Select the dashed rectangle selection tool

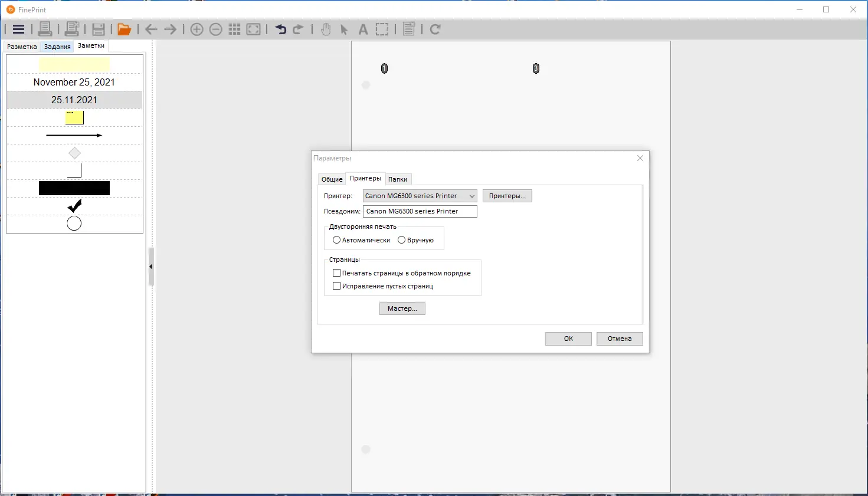[x=382, y=29]
